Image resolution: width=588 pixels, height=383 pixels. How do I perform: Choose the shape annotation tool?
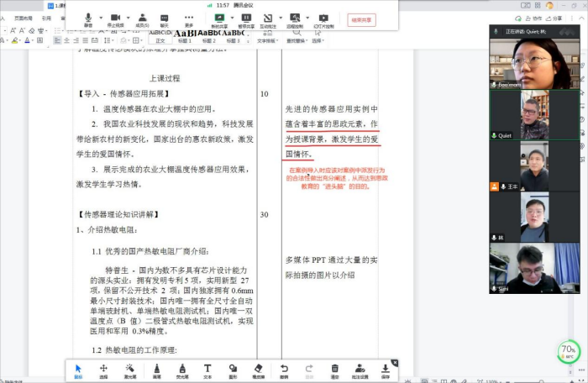[233, 370]
